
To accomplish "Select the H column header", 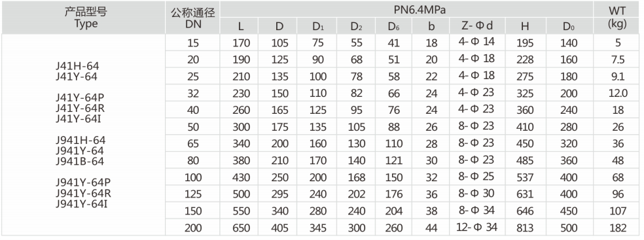I will coord(525,26).
